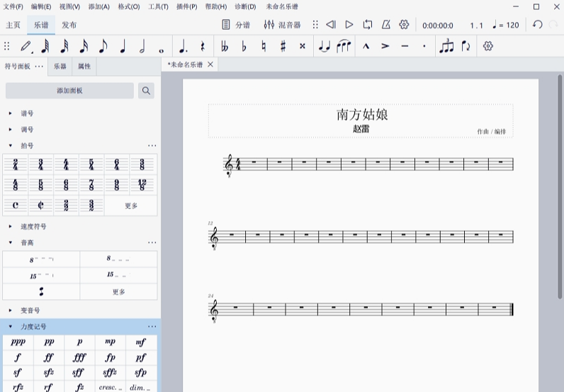Add marcato articulation
This screenshot has width=564, height=392.
tap(366, 47)
